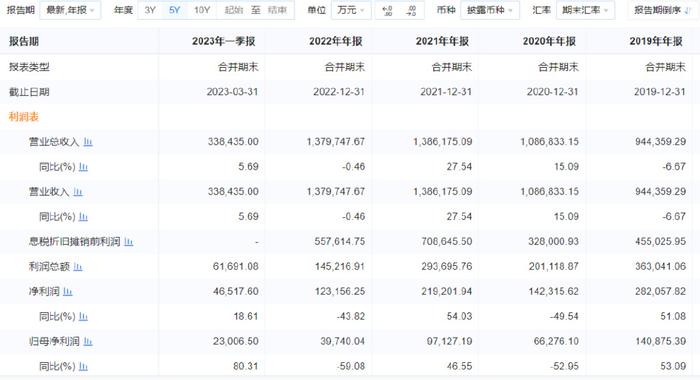
Task: Click 净利润 value 46,517.60
Action: [x=236, y=292]
